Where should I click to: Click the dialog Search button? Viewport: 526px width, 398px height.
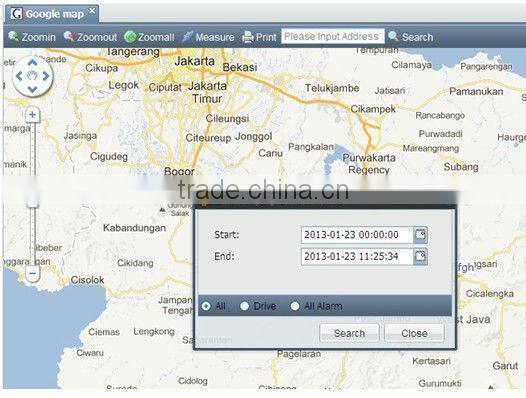click(349, 333)
